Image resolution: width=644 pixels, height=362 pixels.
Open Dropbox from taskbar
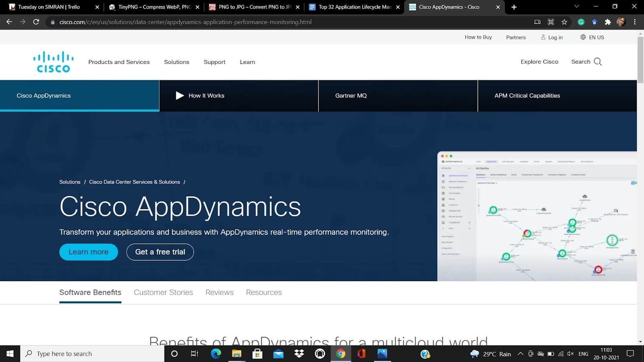click(x=299, y=354)
